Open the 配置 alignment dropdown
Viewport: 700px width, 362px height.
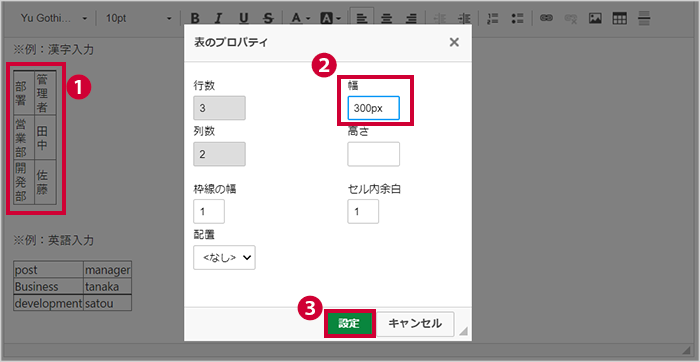[x=224, y=257]
